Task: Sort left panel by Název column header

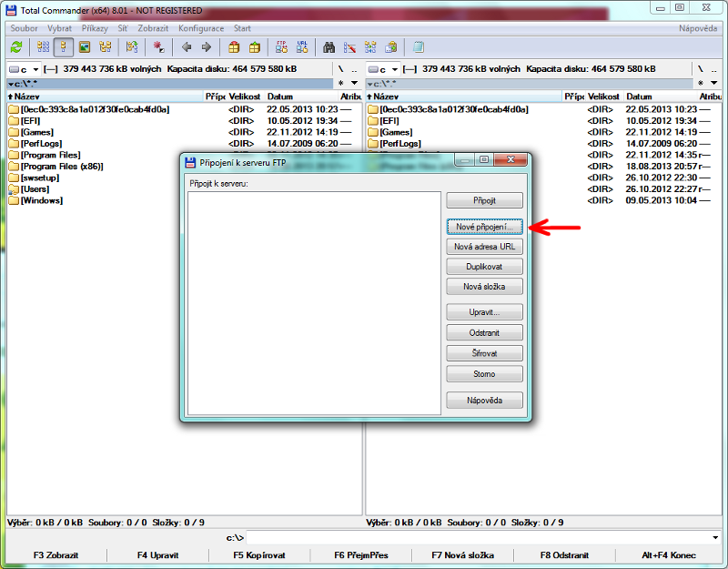Action: pyautogui.click(x=106, y=97)
